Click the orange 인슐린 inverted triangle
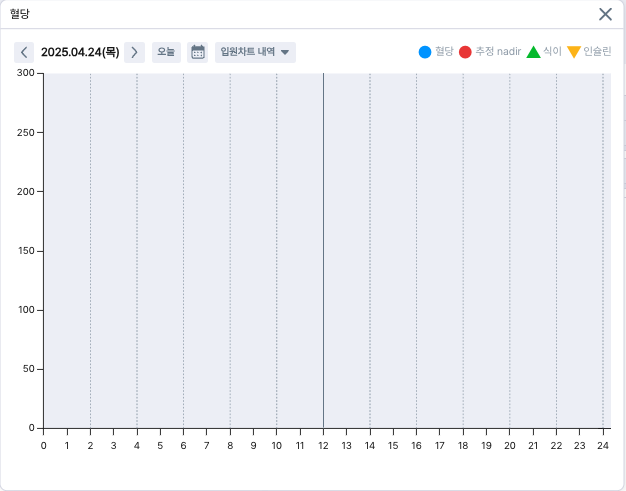 click(573, 52)
